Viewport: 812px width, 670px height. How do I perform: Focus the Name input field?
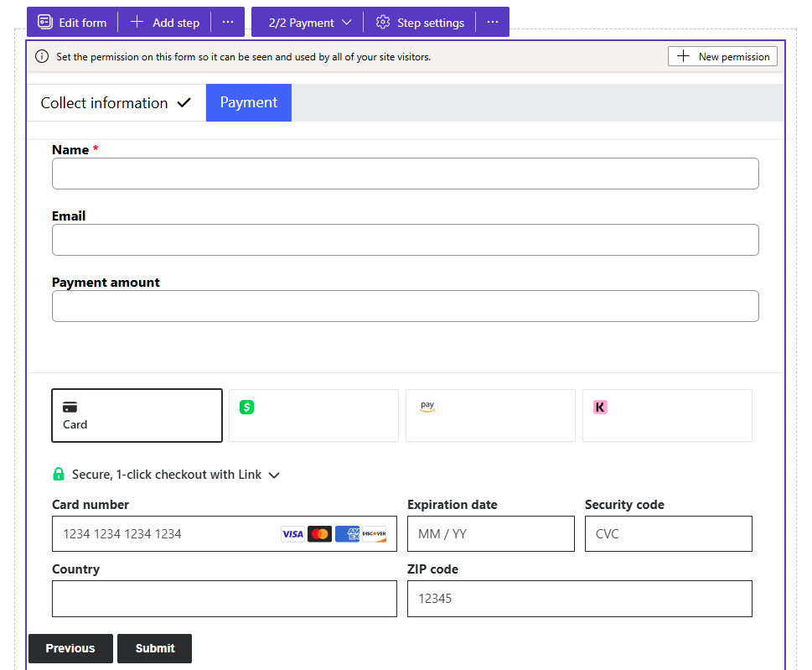pyautogui.click(x=406, y=174)
